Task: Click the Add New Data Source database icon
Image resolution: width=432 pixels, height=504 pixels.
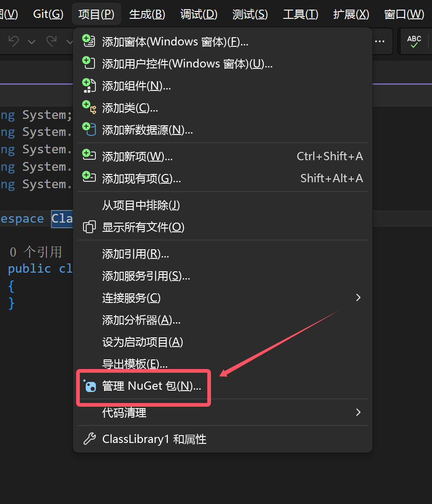Action: pos(89,129)
